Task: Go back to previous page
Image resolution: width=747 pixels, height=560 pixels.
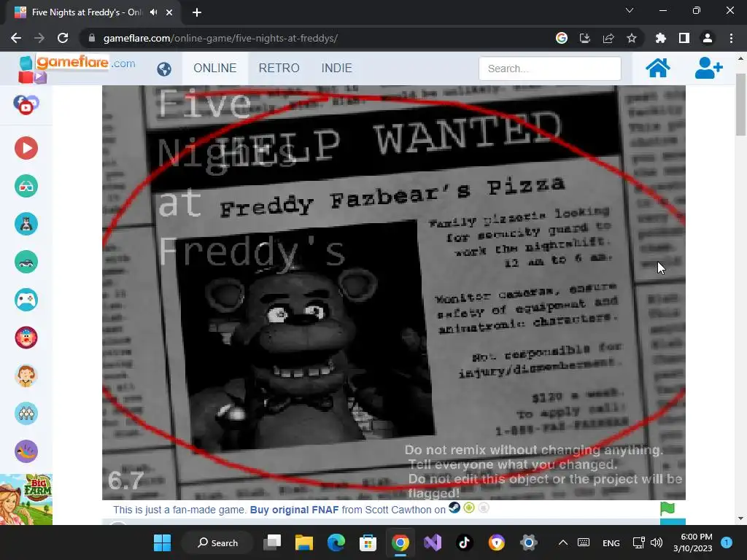Action: pyautogui.click(x=16, y=38)
